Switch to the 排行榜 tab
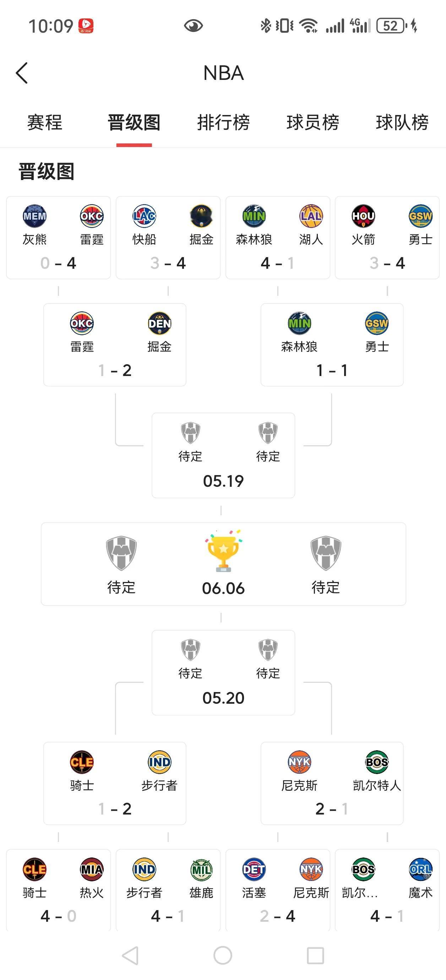 pyautogui.click(x=223, y=123)
